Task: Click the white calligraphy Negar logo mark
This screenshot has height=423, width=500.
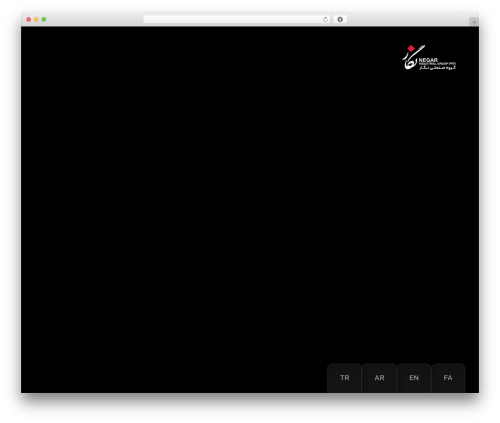Action: pyautogui.click(x=412, y=58)
